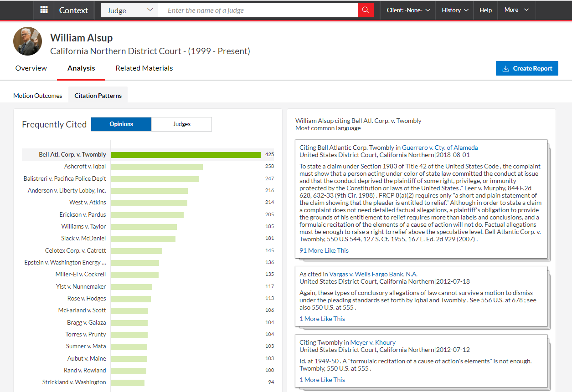Click the 91 More Like This link

pyautogui.click(x=324, y=250)
